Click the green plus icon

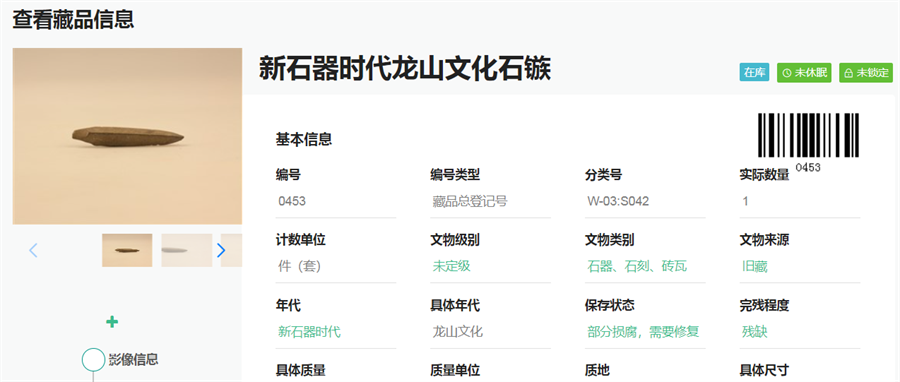[112, 322]
